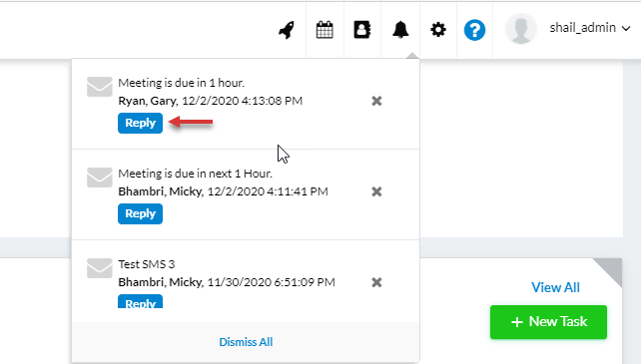
Task: Reply to Ryan, Gary meeting notification
Action: coord(140,123)
